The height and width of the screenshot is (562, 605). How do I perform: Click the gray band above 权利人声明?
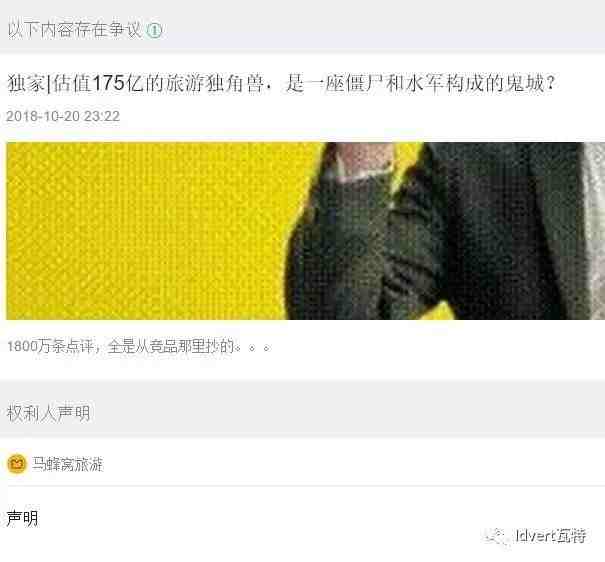pyautogui.click(x=302, y=390)
